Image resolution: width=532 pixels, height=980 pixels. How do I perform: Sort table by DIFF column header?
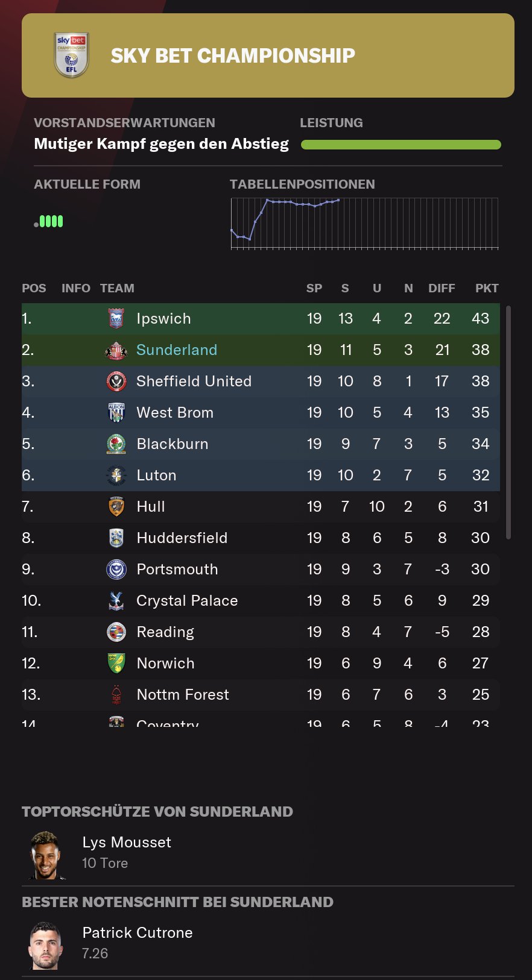(442, 288)
